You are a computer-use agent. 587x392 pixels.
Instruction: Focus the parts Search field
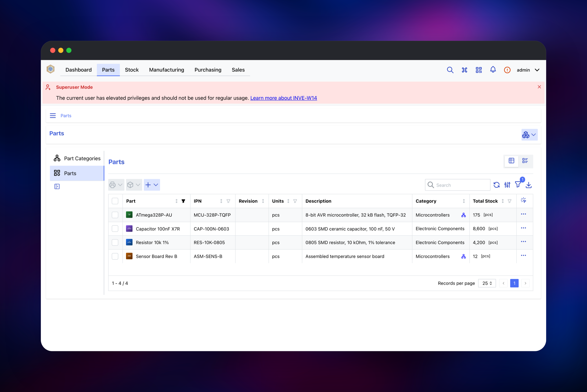point(457,185)
